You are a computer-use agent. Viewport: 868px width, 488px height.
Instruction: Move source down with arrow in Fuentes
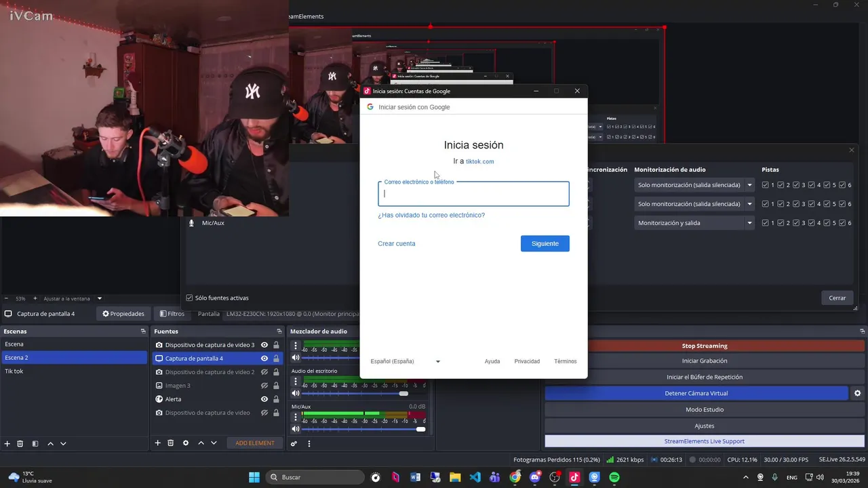214,443
